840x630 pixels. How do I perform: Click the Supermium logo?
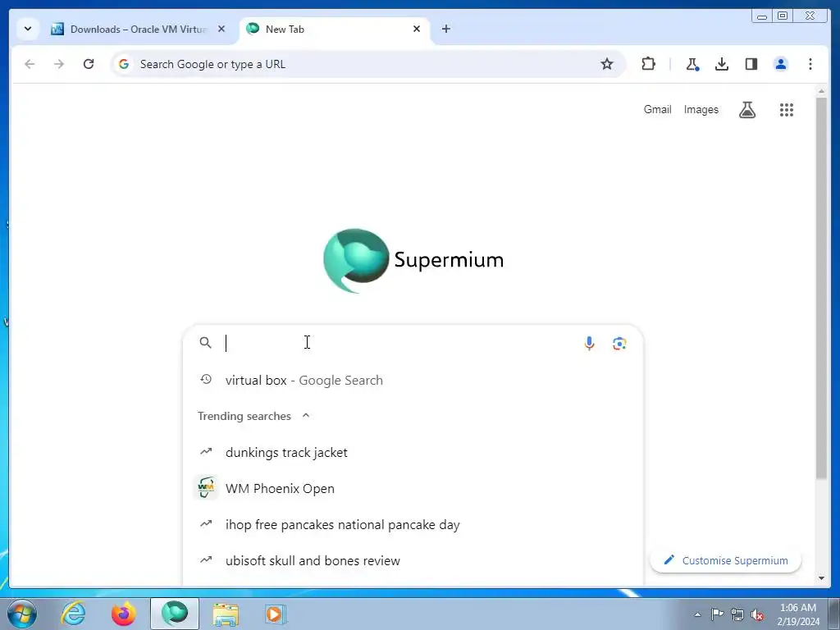click(413, 260)
